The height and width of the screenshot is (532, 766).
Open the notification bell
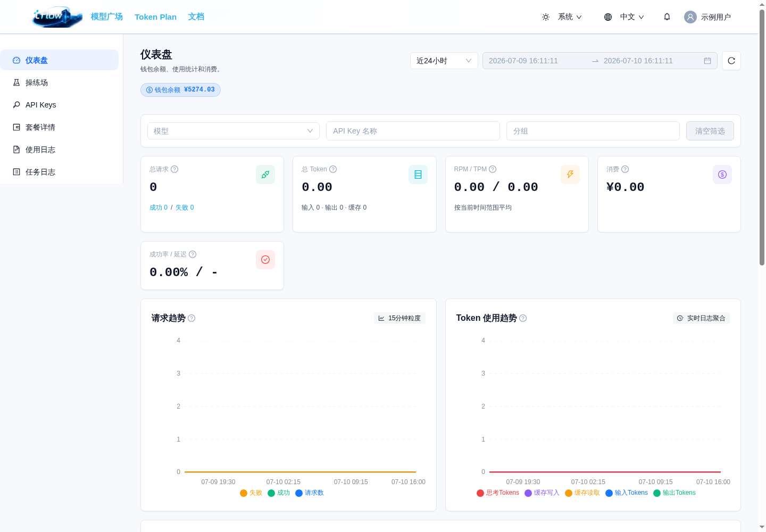667,17
